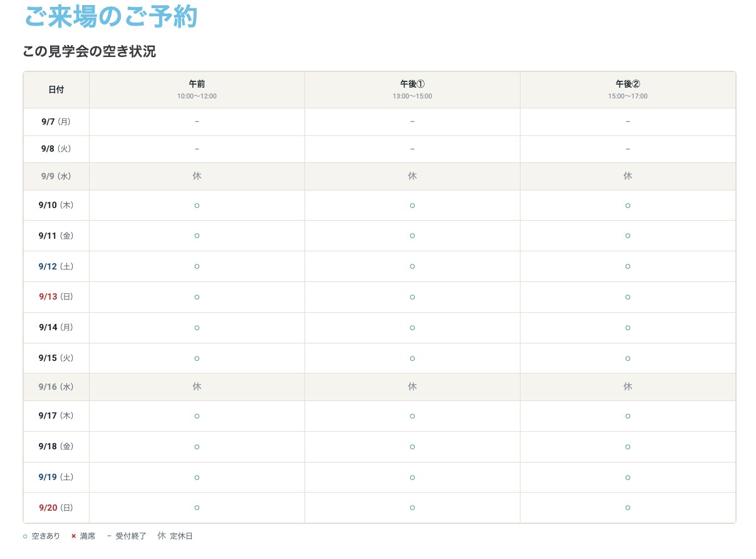756x559 pixels.
Task: Book 9/18 Friday 午後① slot
Action: [x=412, y=447]
